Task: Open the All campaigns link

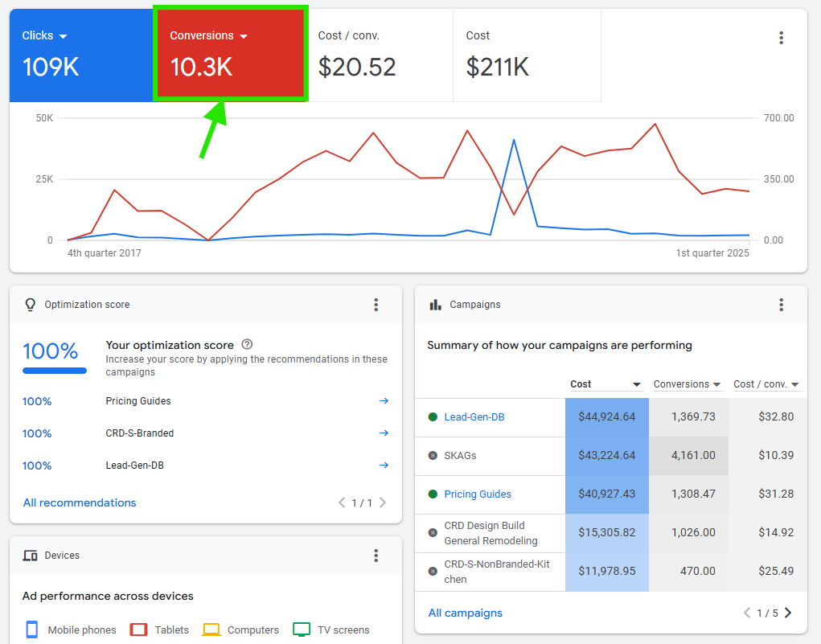Action: 465,613
